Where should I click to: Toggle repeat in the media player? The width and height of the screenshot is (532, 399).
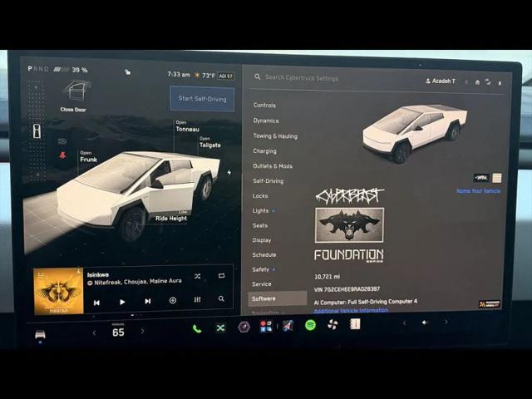tap(221, 275)
